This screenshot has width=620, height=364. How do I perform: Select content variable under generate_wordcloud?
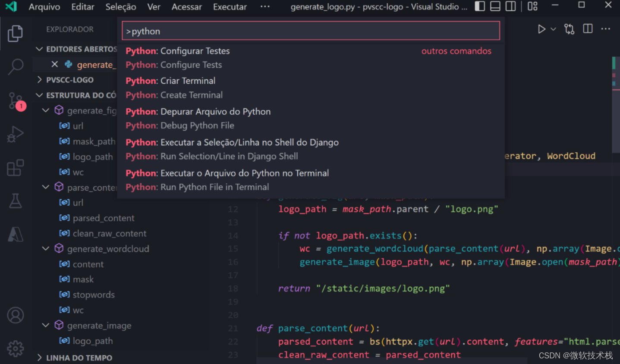88,264
